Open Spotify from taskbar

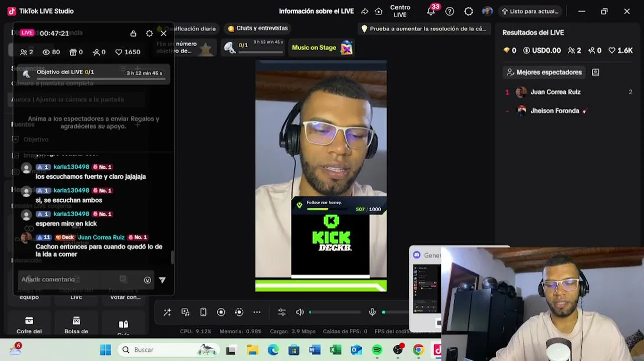(x=377, y=350)
